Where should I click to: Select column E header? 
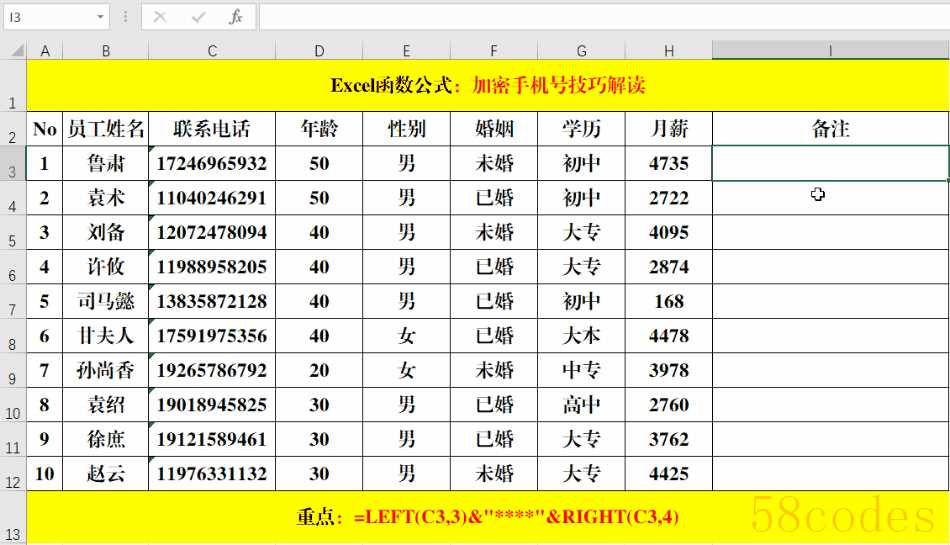407,51
